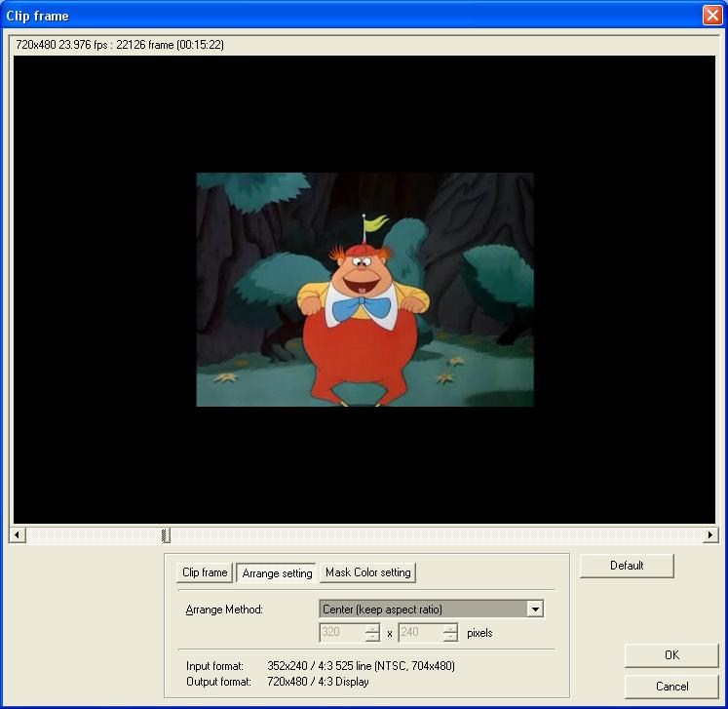The height and width of the screenshot is (709, 728).
Task: Close the Clip frame window
Action: (x=711, y=16)
